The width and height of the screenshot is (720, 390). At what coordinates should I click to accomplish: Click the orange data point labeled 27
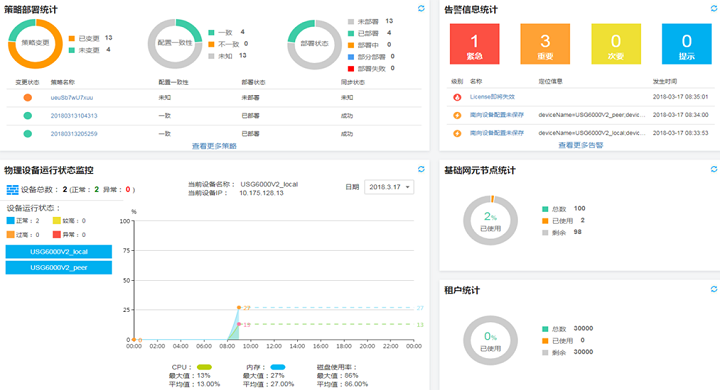(x=239, y=307)
